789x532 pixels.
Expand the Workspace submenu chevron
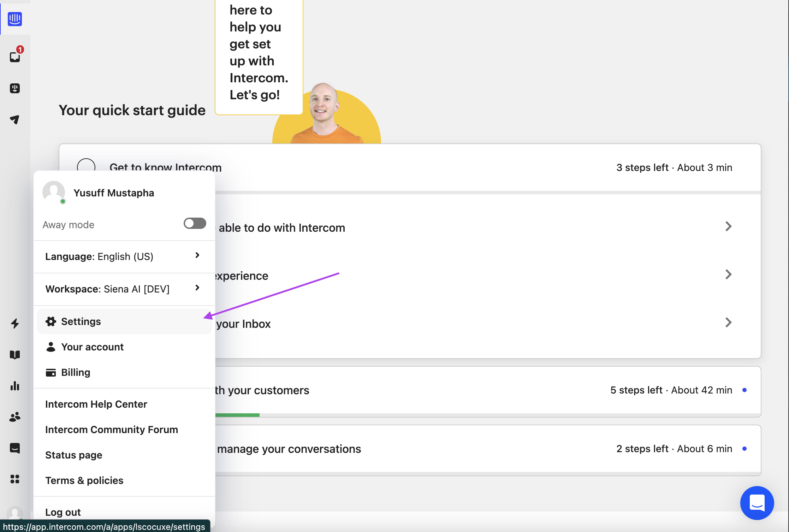click(x=197, y=288)
